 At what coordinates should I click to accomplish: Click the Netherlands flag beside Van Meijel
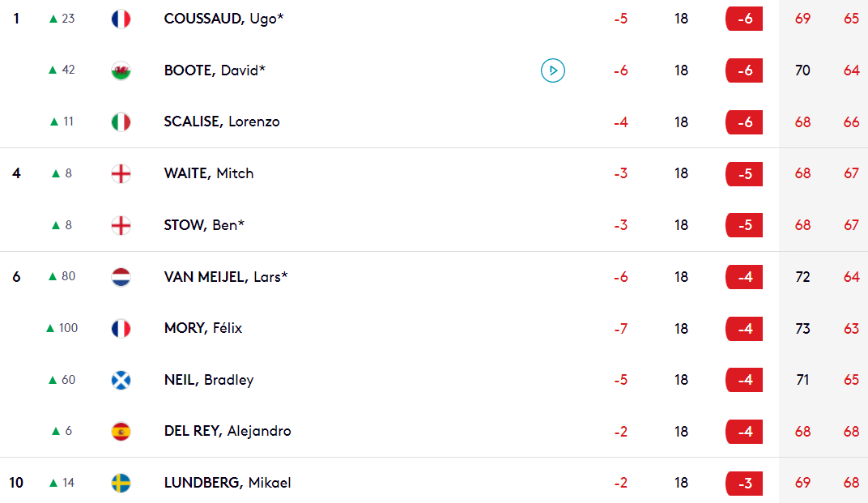[x=121, y=277]
